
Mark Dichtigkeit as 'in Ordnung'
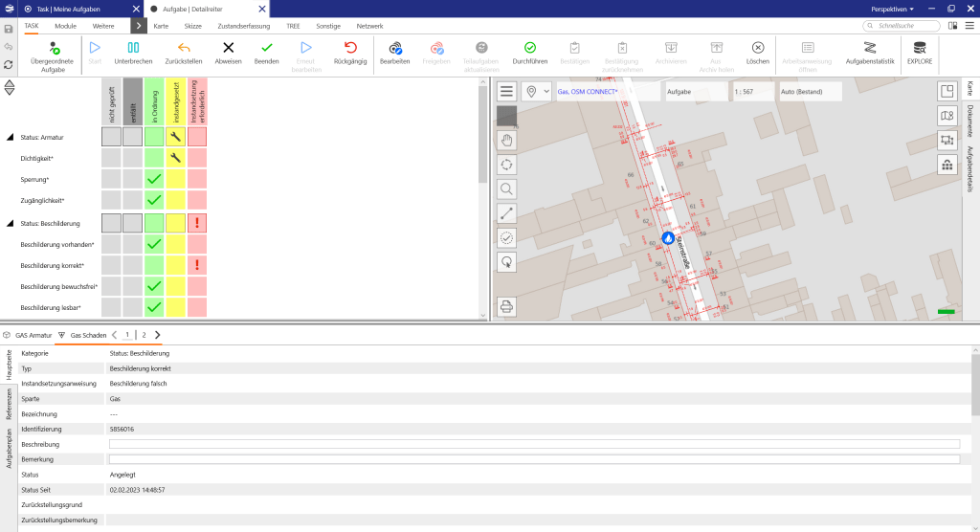pos(154,158)
